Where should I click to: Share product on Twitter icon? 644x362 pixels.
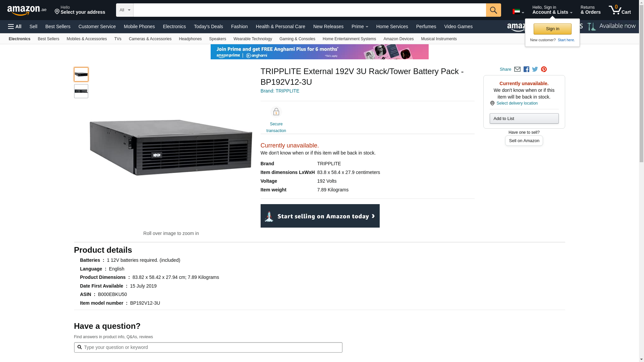535,69
